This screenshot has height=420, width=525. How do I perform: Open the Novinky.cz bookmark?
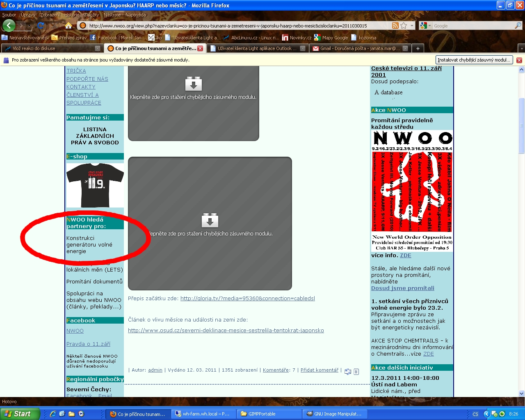(x=297, y=37)
